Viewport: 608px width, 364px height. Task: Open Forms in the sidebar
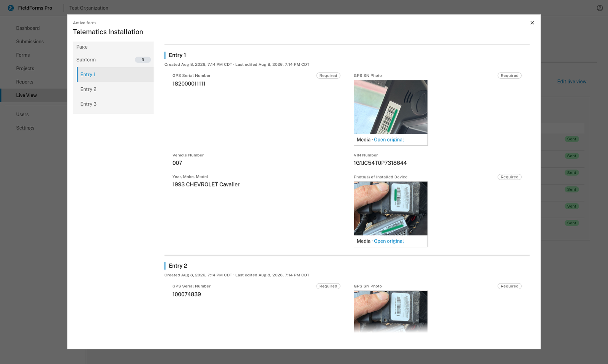tap(23, 55)
